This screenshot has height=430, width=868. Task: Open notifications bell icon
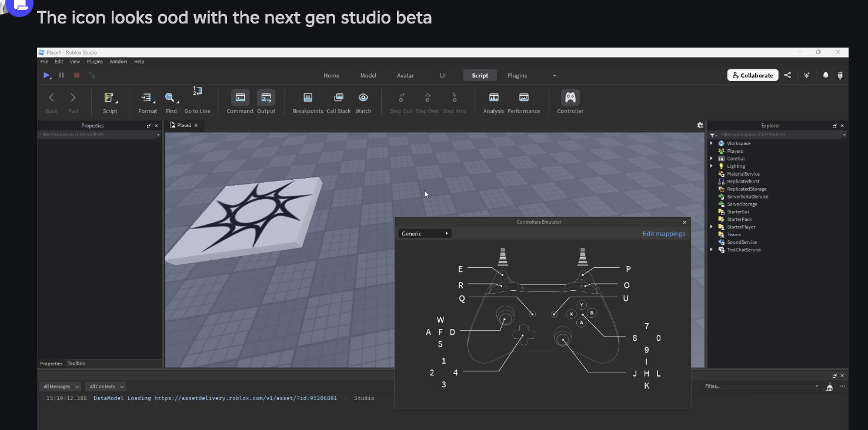click(x=826, y=75)
